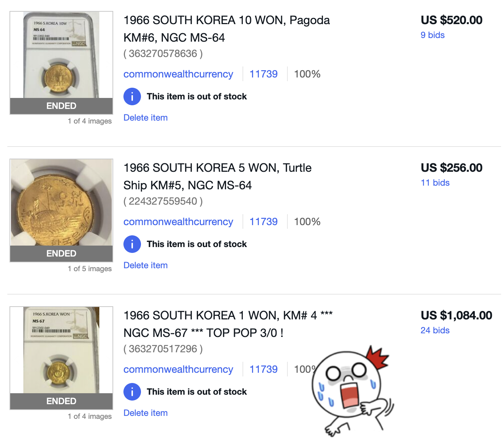Open seller commonwealthcurrency on the 1 Won listing
Image resolution: width=504 pixels, height=440 pixels.
point(178,369)
